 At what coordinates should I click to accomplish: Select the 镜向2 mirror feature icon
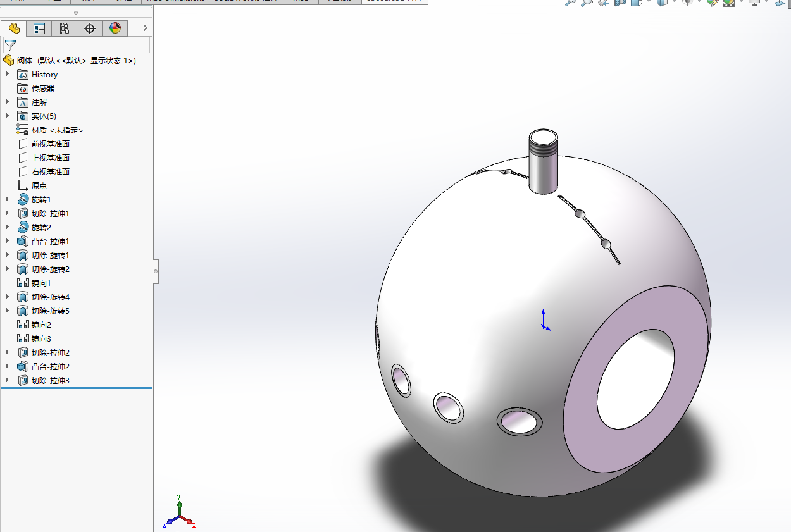23,325
